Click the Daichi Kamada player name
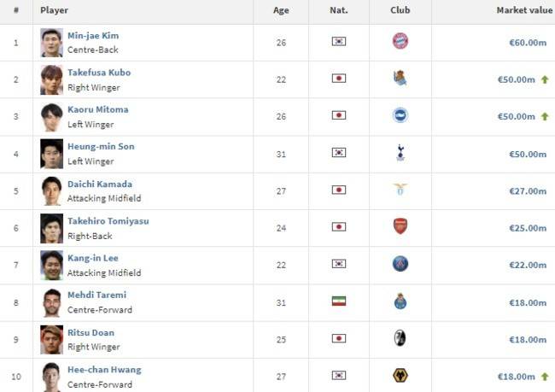The width and height of the screenshot is (555, 392). coord(100,184)
